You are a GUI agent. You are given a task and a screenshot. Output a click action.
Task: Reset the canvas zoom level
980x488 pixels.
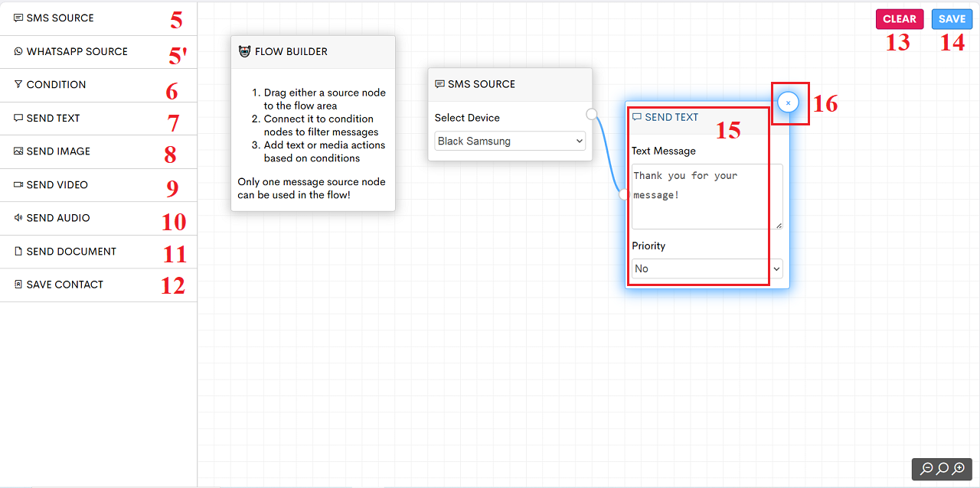942,468
